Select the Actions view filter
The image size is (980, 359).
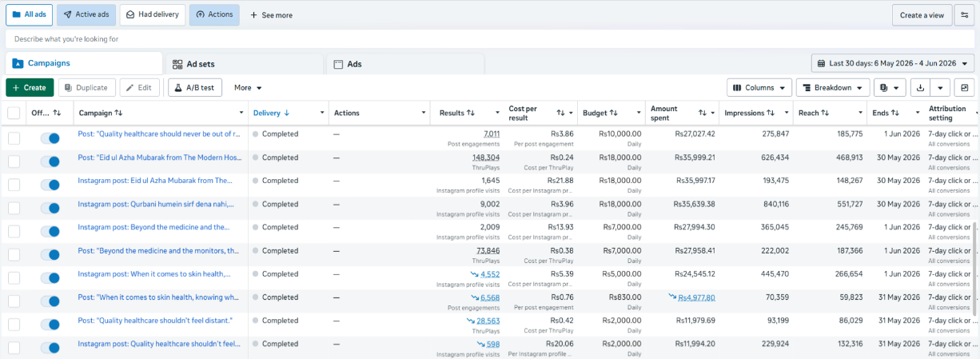tap(214, 14)
